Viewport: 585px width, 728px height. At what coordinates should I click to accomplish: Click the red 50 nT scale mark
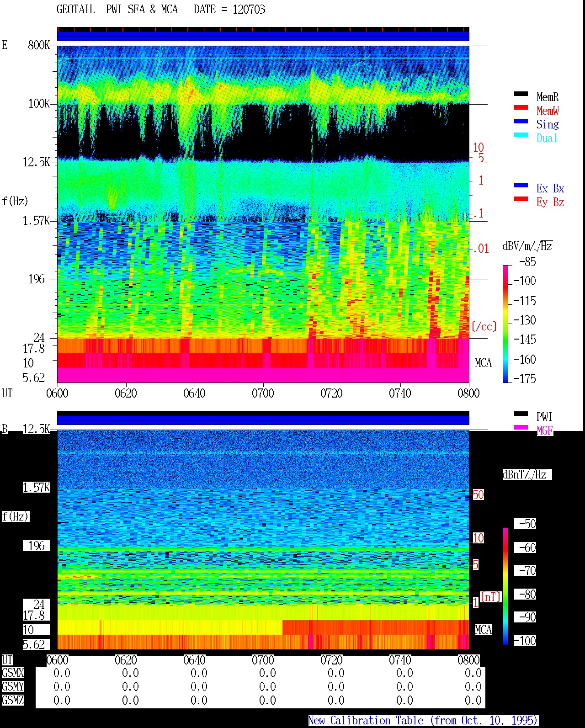(478, 494)
